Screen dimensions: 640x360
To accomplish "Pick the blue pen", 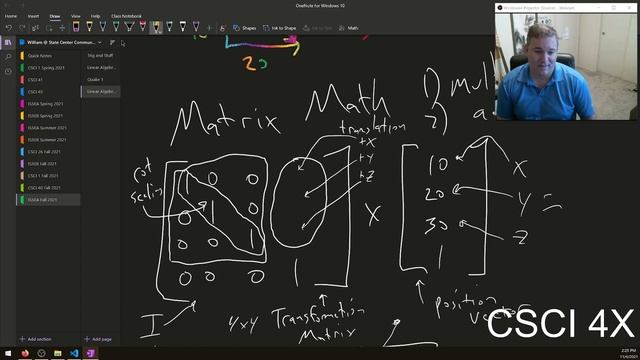I will coord(103,27).
